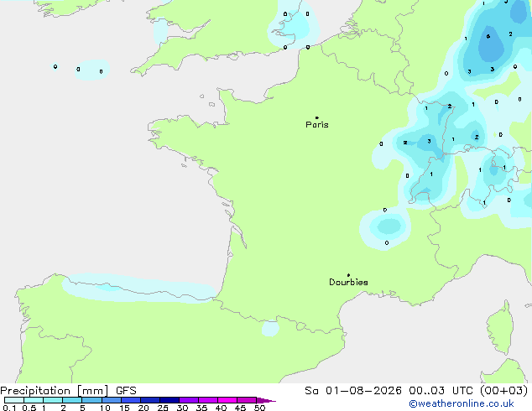The image size is (532, 411).
Task: Open the weatheronline.co.uk link
Action: [462, 403]
